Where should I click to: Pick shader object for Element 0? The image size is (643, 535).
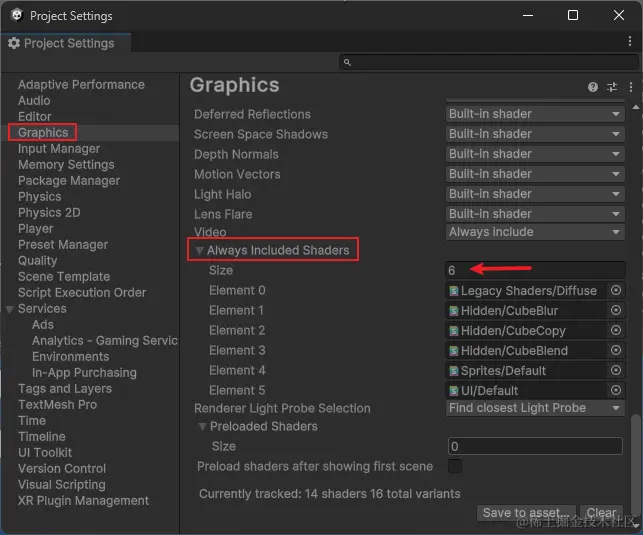point(616,290)
